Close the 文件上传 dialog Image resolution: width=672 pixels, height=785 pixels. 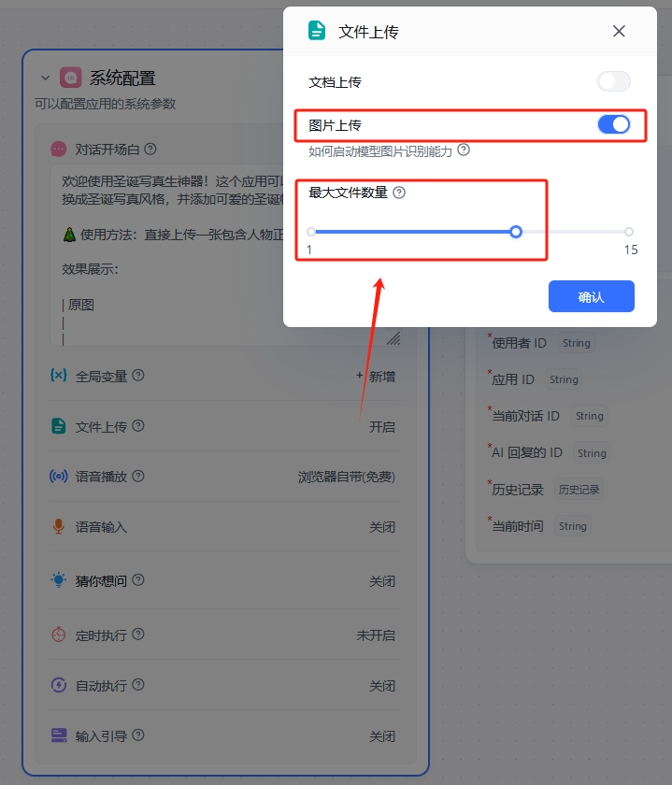619,31
